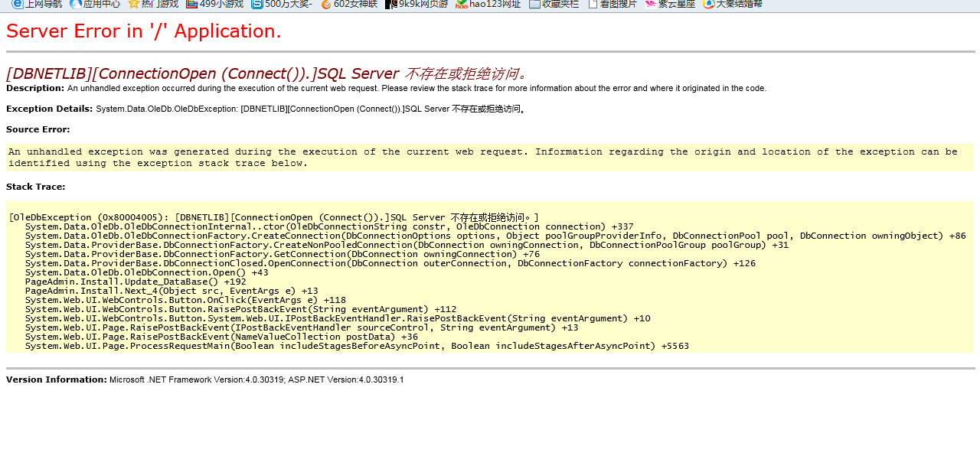Image resolution: width=980 pixels, height=456 pixels.
Task: Click the 499小游戏 bookmark icon
Action: pyautogui.click(x=191, y=4)
